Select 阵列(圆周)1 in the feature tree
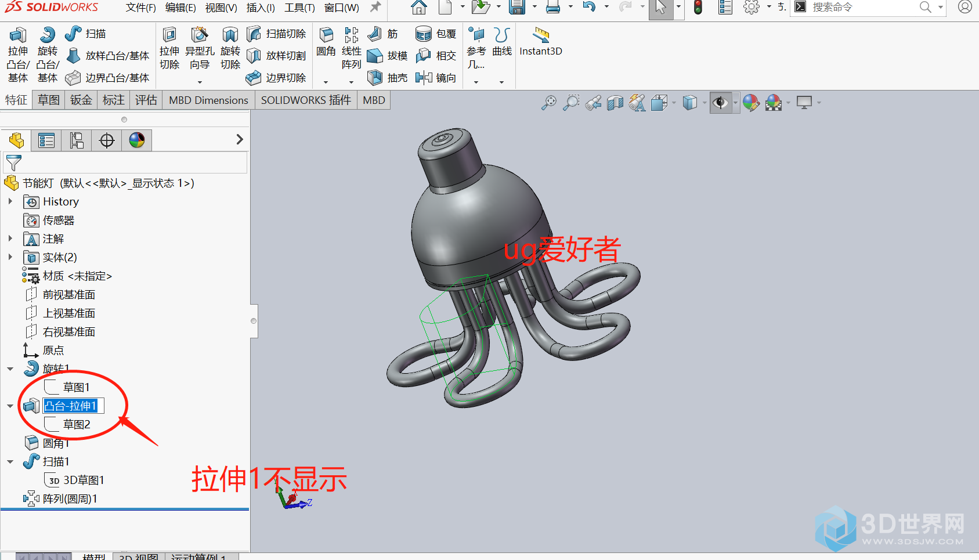 pos(70,498)
